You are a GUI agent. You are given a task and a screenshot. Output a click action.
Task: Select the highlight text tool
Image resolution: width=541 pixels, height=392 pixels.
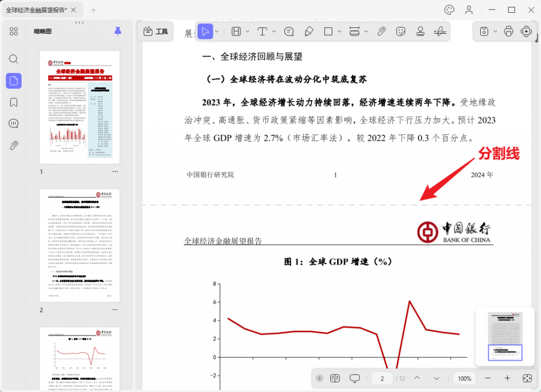coord(236,31)
